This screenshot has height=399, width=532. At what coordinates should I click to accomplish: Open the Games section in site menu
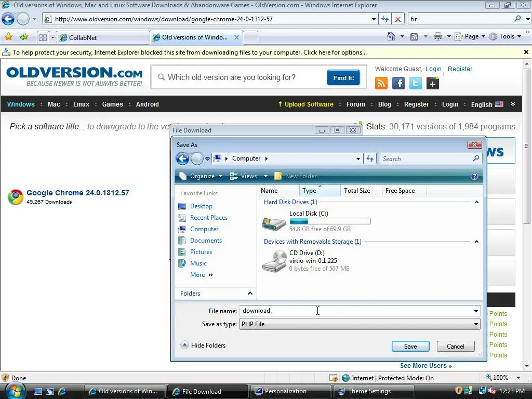click(112, 104)
